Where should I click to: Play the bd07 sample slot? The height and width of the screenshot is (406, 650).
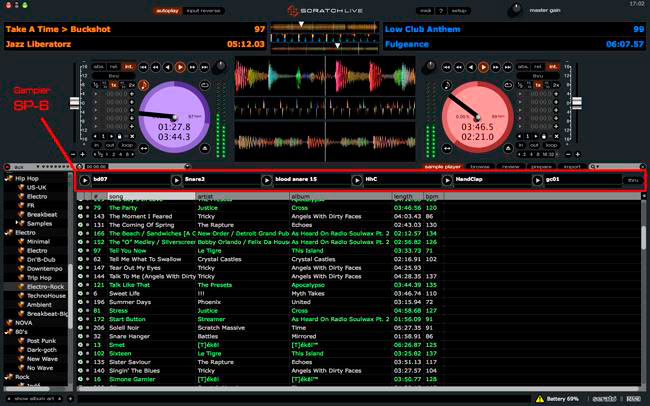(85, 180)
